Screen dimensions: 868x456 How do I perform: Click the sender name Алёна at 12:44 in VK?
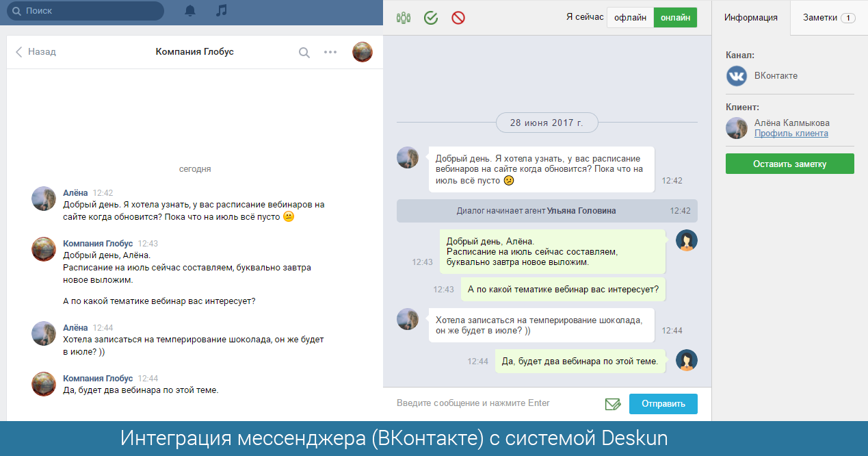click(75, 327)
